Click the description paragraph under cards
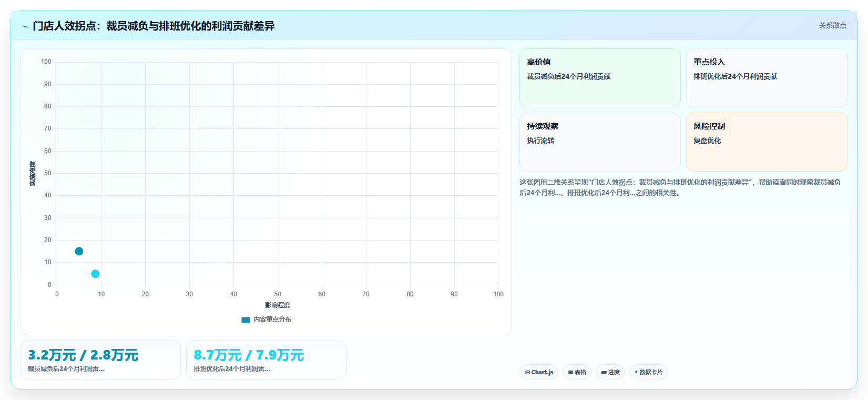 point(680,187)
